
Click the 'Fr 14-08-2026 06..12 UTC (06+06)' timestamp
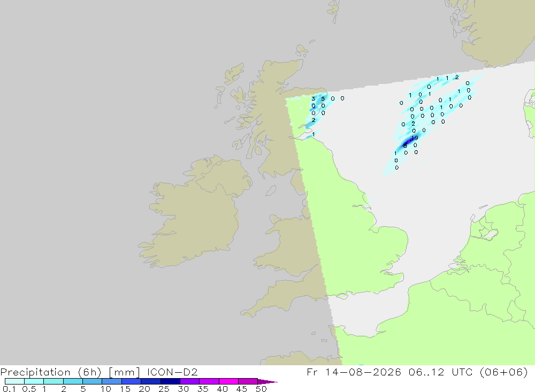coord(417,372)
